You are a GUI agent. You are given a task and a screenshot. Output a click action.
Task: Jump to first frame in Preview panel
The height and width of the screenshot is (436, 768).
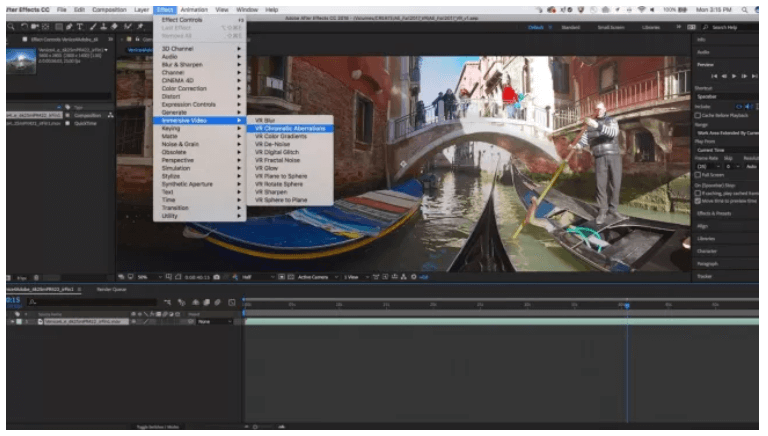pos(714,76)
